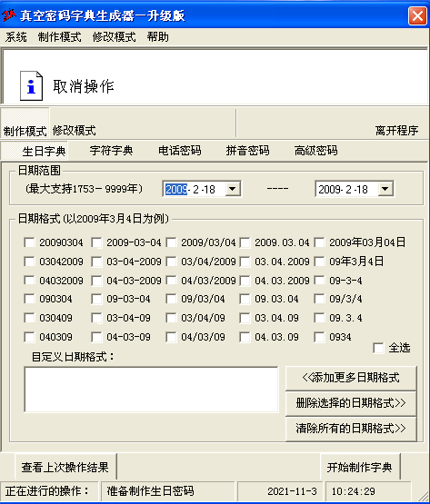Close the window with the red X button
Viewport: 430px width, 504px height.
point(417,15)
